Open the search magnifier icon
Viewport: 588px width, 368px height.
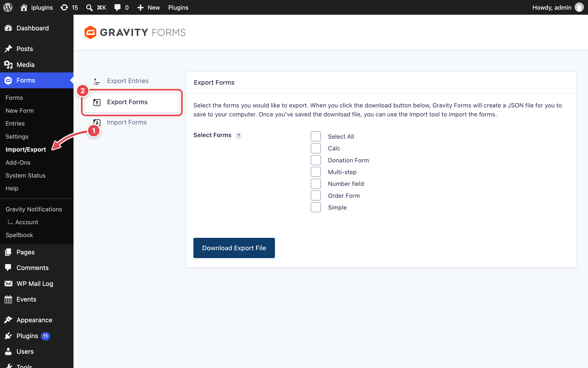(89, 8)
